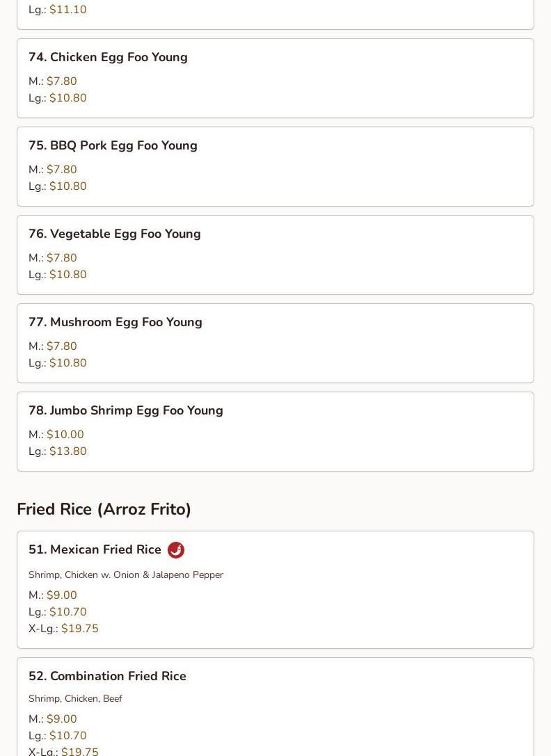The height and width of the screenshot is (756, 551).
Task: Click the $10.80 large Vegetable Egg Foo Young price
Action: [68, 275]
